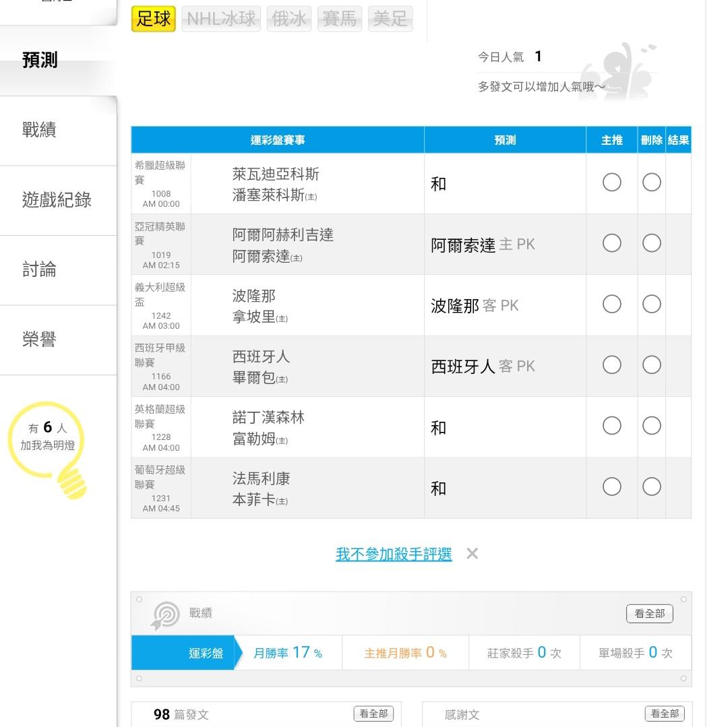Open the 討論 sidebar item
This screenshot has height=727, width=728.
click(x=39, y=270)
